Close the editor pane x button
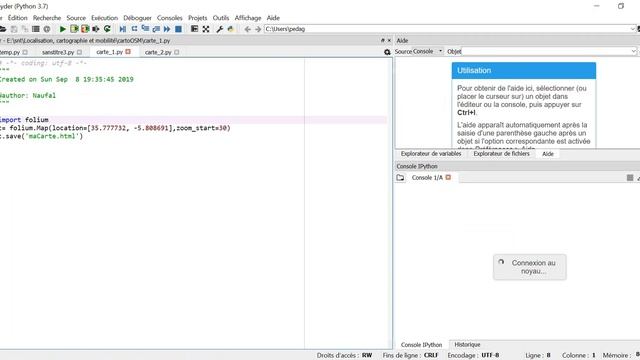The image size is (640, 360). (389, 40)
